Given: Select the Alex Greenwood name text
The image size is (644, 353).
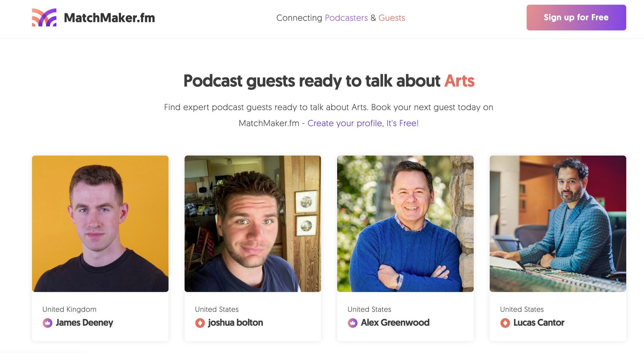Looking at the screenshot, I should point(395,322).
